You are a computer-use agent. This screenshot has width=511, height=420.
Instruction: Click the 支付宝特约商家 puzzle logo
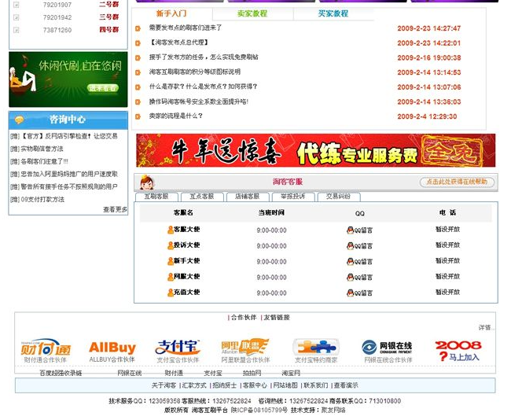(x=315, y=348)
